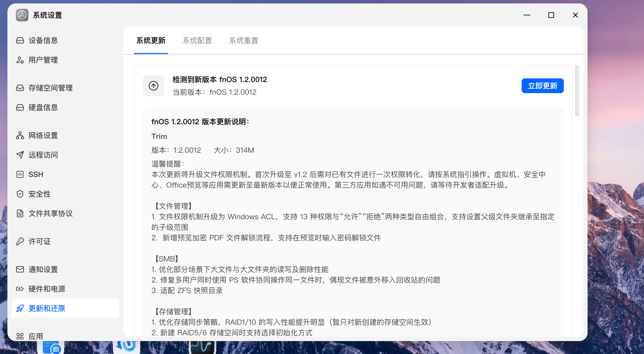Click the 通知设置 envelope icon
The width and height of the screenshot is (644, 354).
coord(20,269)
